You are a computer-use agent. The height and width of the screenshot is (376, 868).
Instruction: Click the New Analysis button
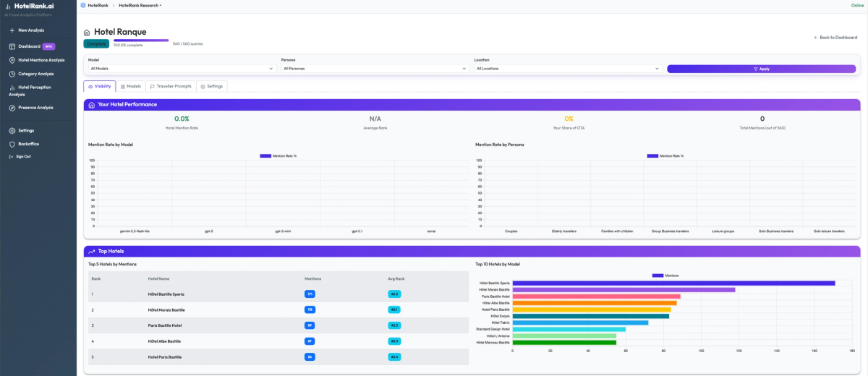coord(27,30)
